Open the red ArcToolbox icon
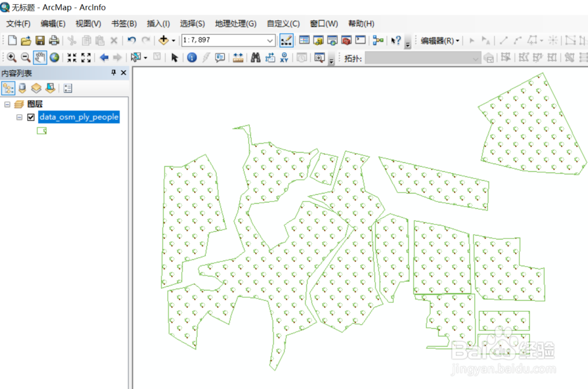This screenshot has width=588, height=389. click(x=346, y=40)
